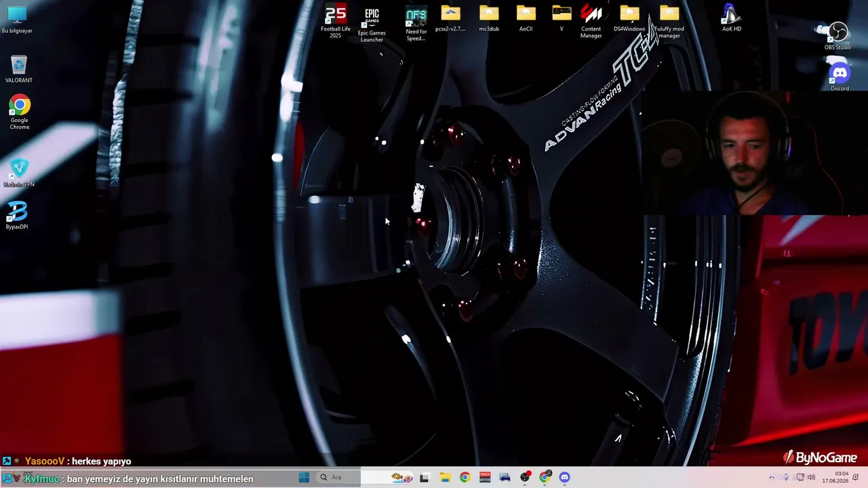Select the Football Life 2025 shortcut
This screenshot has width=868, height=488.
point(336,22)
